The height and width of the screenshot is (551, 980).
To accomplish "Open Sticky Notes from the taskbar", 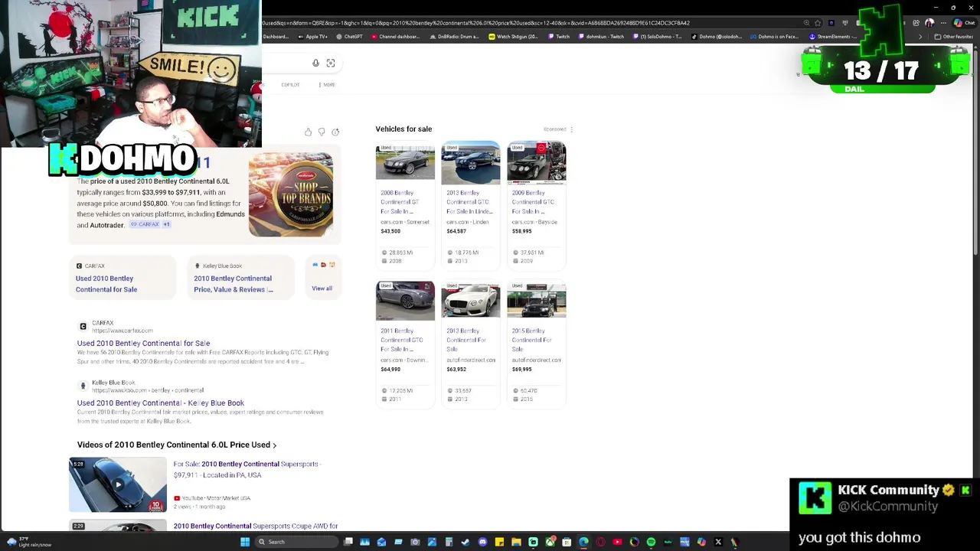I will coord(499,542).
